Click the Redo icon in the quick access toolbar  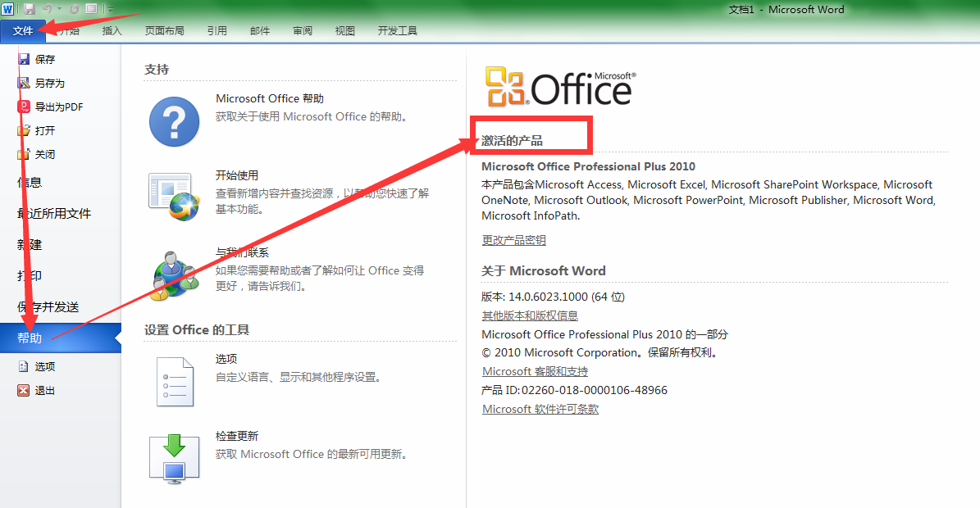[75, 9]
